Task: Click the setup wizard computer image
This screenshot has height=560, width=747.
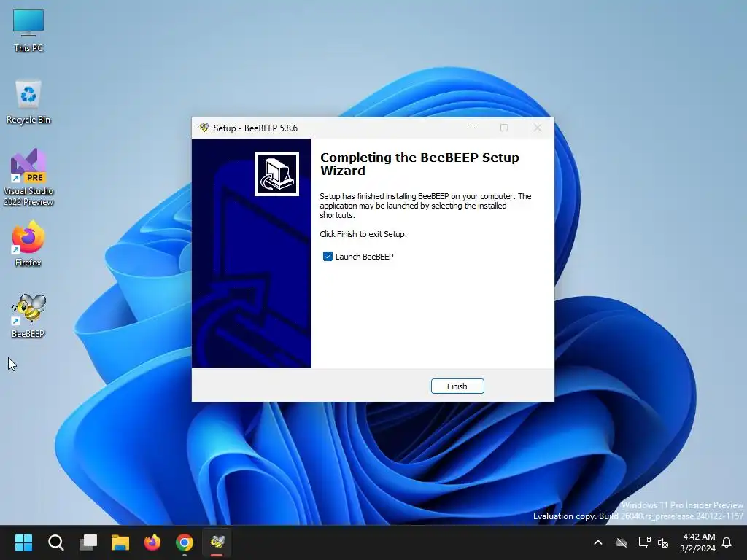Action: [x=276, y=174]
